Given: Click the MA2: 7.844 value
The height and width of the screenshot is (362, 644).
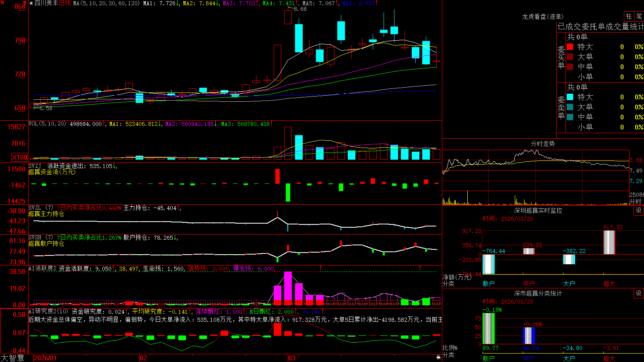Looking at the screenshot, I should [201, 3].
